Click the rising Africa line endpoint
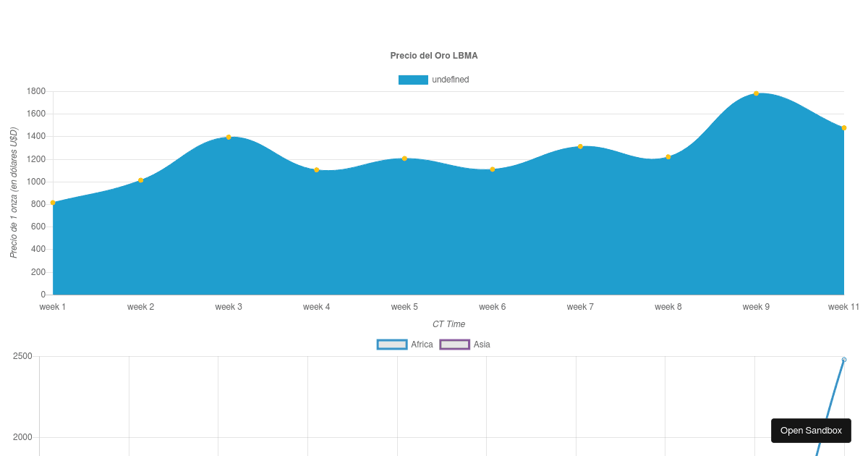The height and width of the screenshot is (456, 868). pyautogui.click(x=844, y=358)
